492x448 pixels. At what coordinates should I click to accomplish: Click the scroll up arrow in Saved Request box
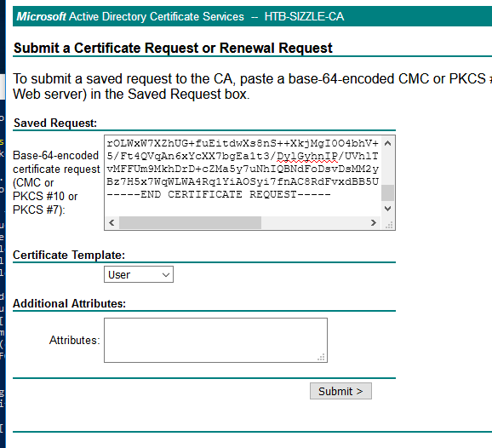387,143
